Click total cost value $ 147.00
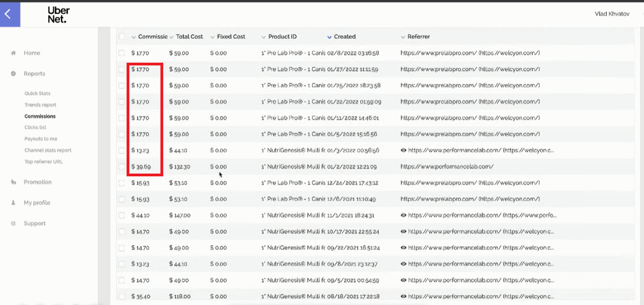This screenshot has height=305, width=644. point(180,215)
